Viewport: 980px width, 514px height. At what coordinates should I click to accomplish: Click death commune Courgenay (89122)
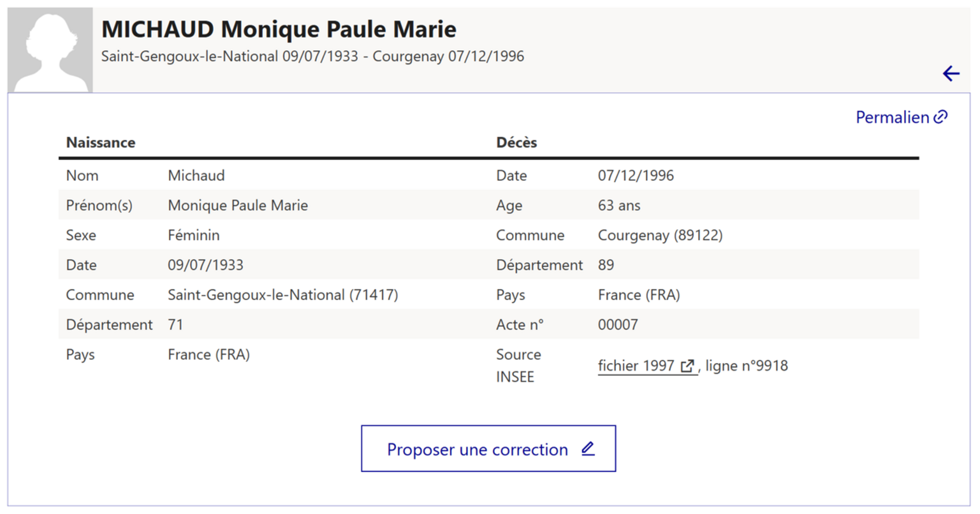click(x=660, y=235)
